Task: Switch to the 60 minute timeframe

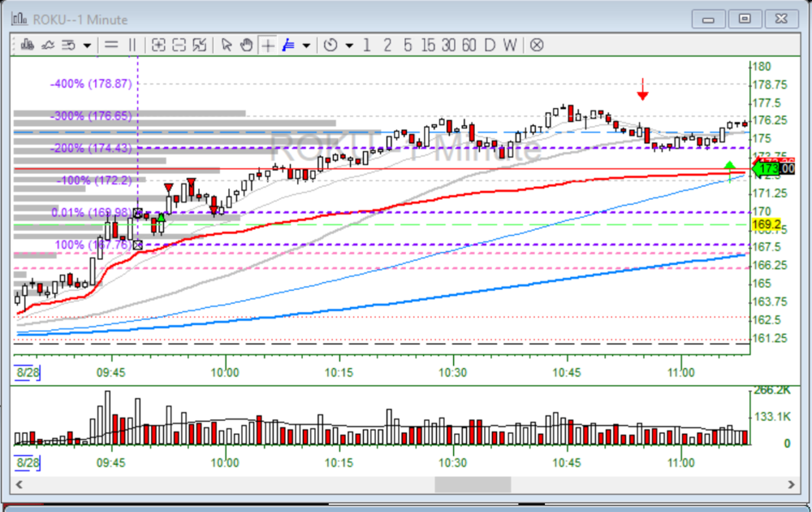Action: (469, 46)
